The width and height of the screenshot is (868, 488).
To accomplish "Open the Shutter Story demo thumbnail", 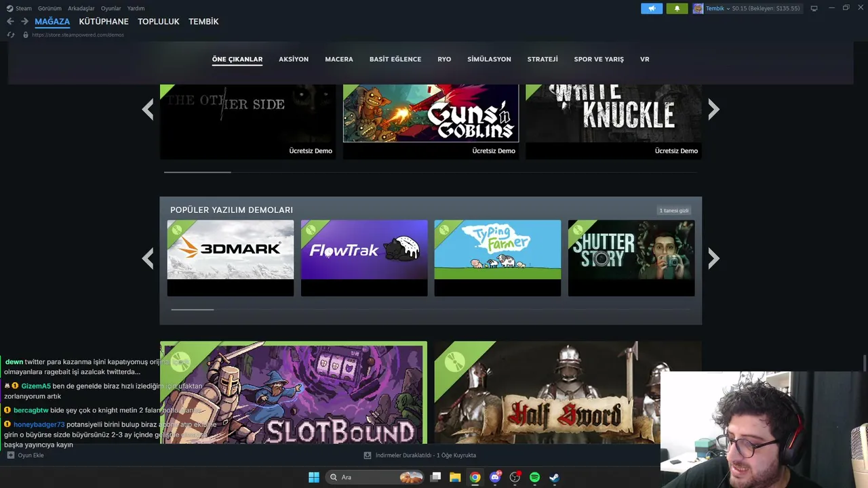I will tap(631, 258).
